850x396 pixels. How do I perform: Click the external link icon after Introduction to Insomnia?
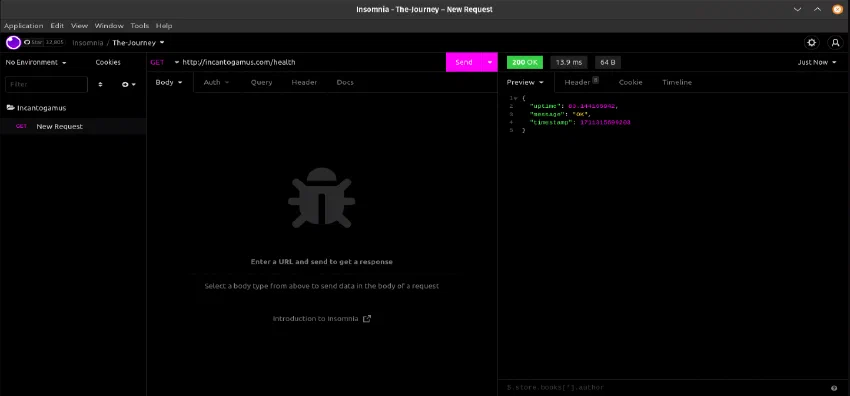(367, 319)
